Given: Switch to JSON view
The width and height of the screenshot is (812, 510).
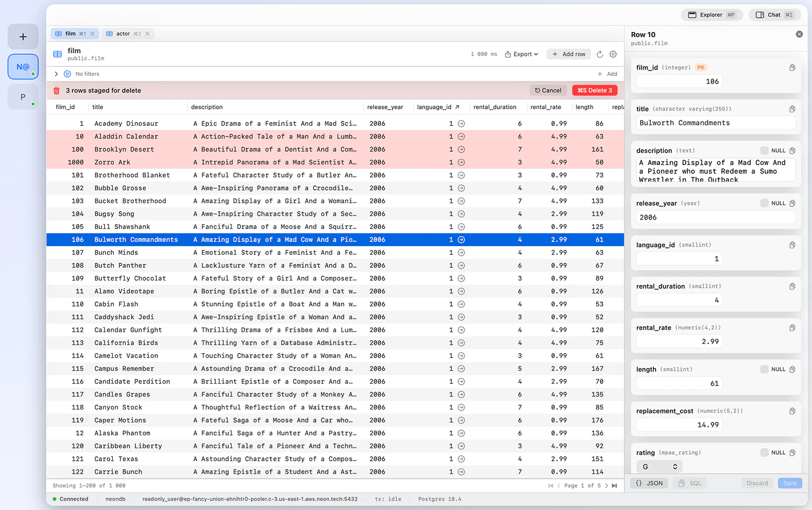Looking at the screenshot, I should (649, 483).
